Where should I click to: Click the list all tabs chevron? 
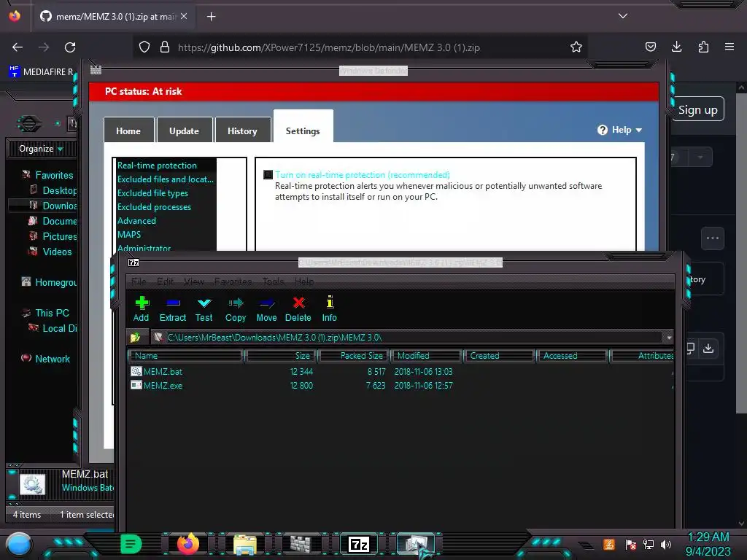pos(623,16)
